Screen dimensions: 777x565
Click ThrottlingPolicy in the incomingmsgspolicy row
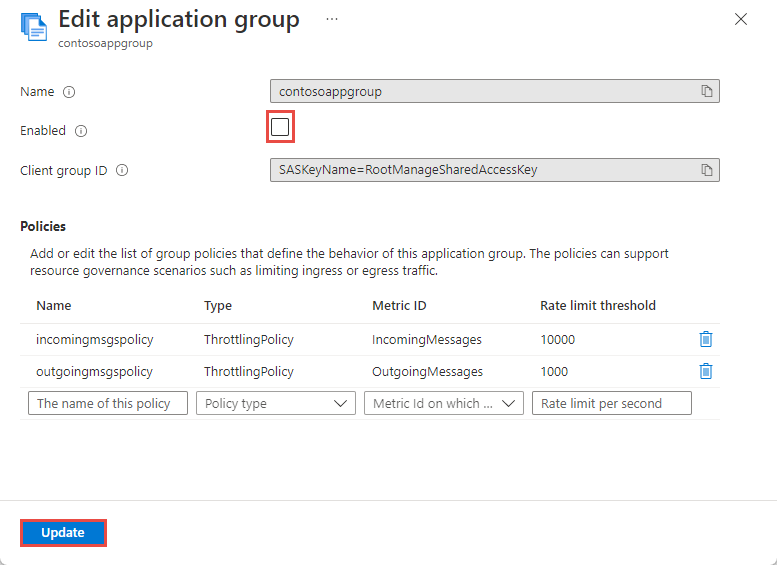point(249,340)
